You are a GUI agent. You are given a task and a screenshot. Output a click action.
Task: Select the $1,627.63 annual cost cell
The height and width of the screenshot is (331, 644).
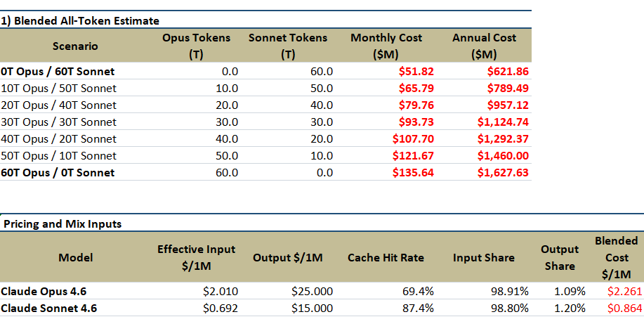[x=503, y=172]
